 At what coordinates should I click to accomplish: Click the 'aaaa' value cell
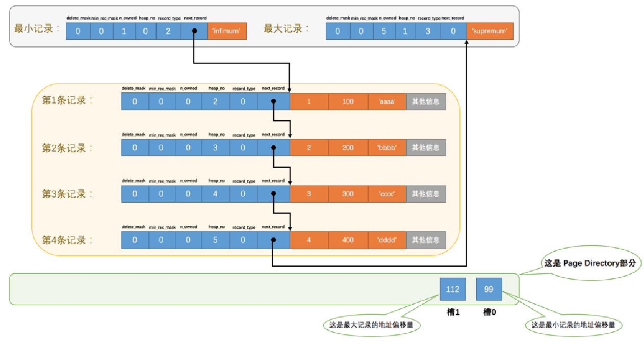[x=387, y=101]
